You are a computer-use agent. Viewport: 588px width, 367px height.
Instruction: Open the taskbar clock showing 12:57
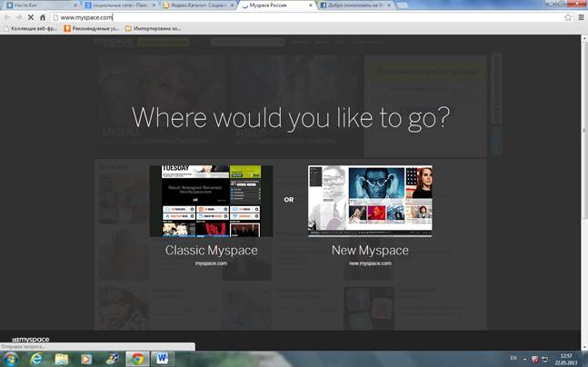[x=566, y=359]
